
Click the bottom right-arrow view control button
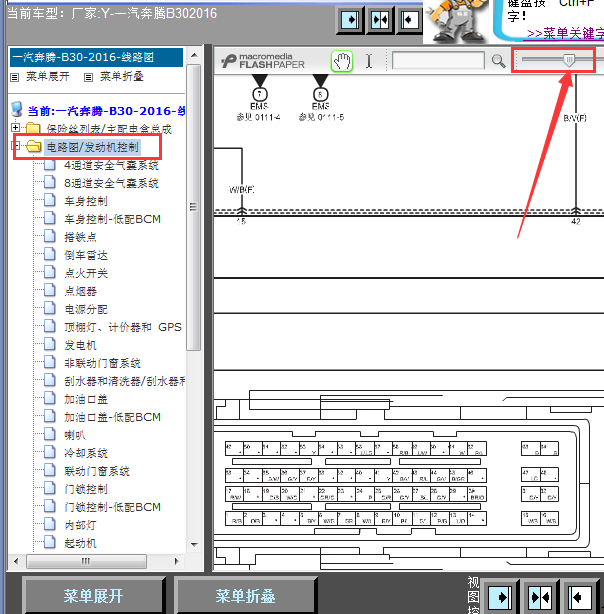[x=500, y=598]
